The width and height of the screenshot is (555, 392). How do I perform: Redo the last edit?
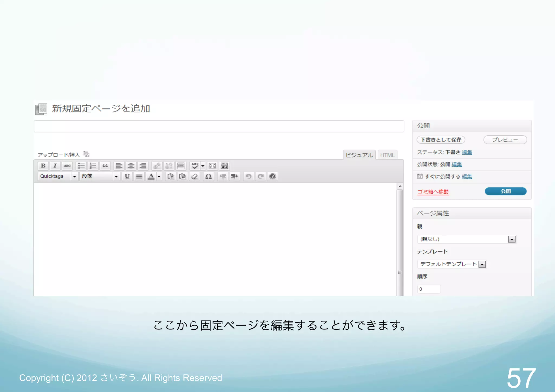[x=260, y=176]
